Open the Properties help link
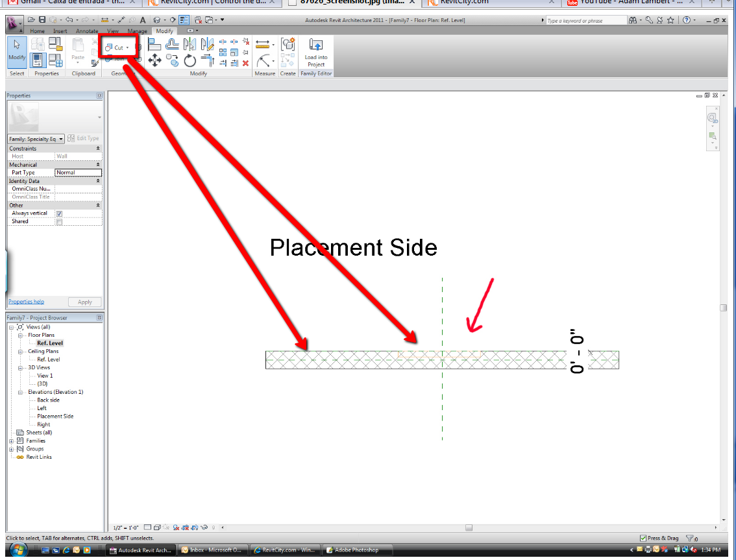736x560 pixels. pos(26,302)
